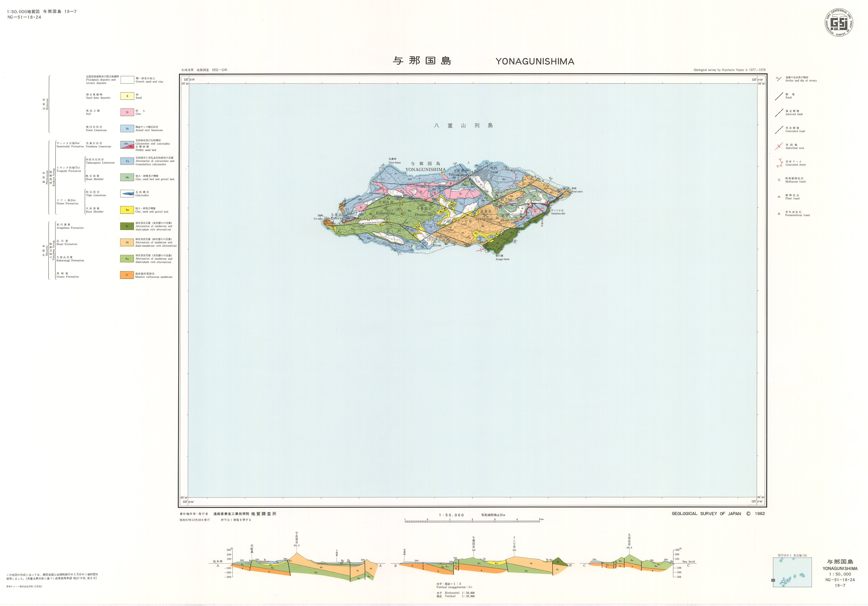The height and width of the screenshot is (606, 868).
Task: Select the pink Si clay swatch
Action: coord(127,112)
